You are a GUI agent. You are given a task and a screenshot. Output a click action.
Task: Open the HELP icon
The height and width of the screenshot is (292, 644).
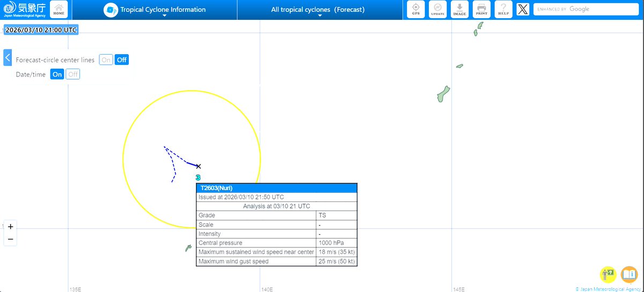click(x=503, y=9)
